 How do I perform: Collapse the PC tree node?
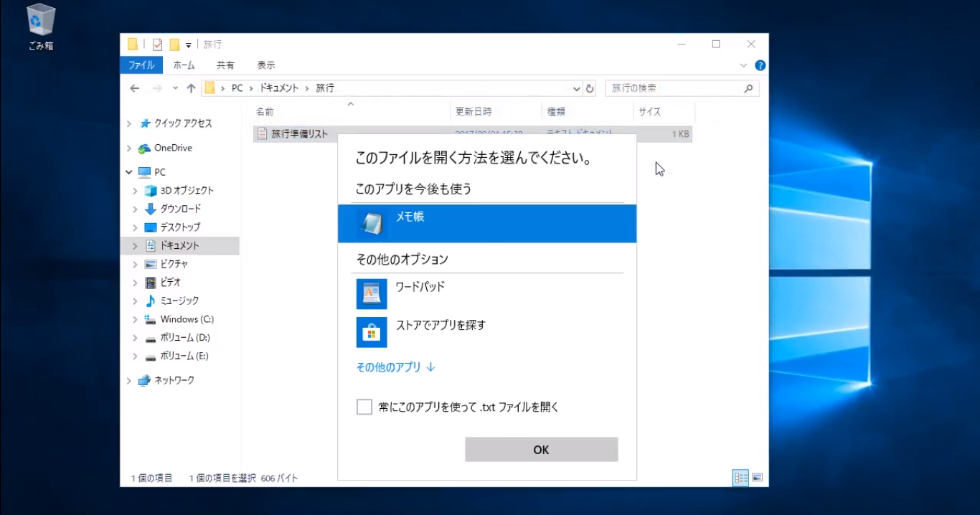(x=129, y=172)
